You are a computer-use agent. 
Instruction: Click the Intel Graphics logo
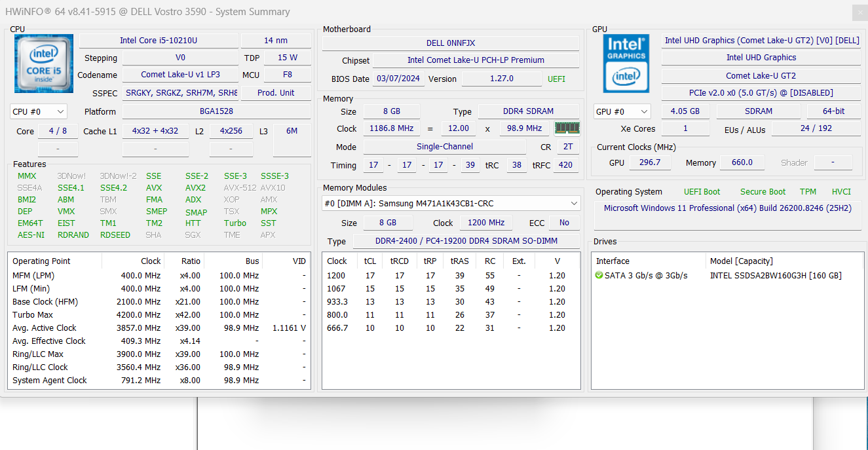point(626,64)
